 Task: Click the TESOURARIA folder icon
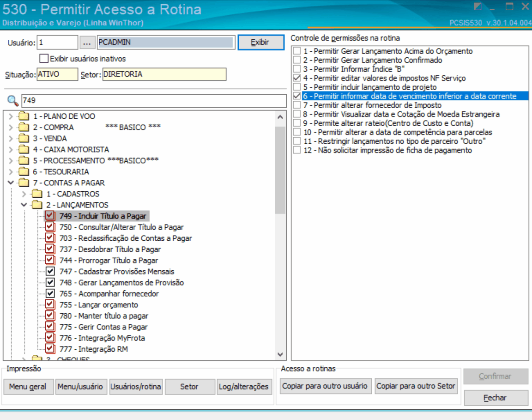coord(24,172)
